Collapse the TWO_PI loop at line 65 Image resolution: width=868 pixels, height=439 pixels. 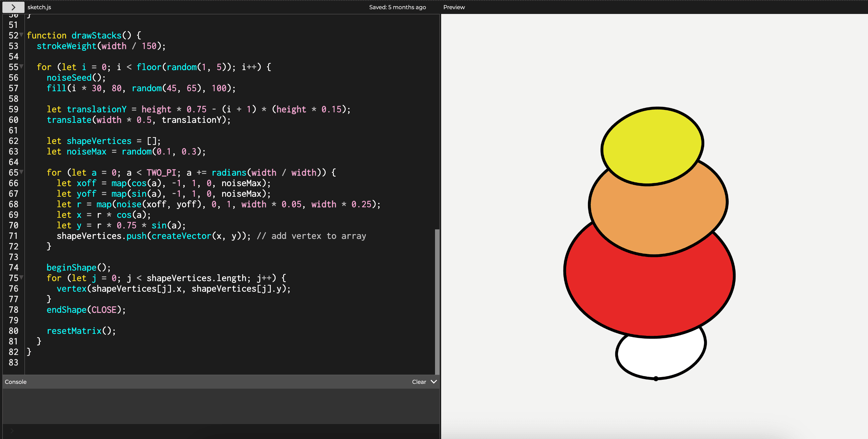point(22,172)
